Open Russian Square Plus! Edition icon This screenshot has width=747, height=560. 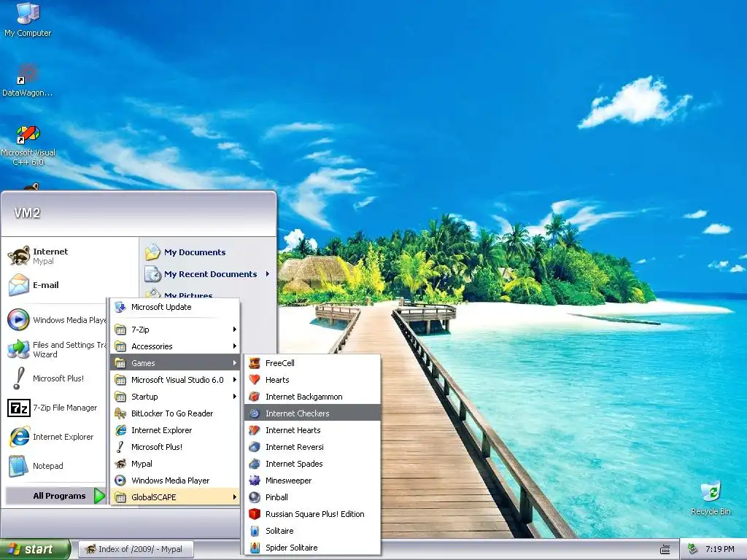(255, 514)
